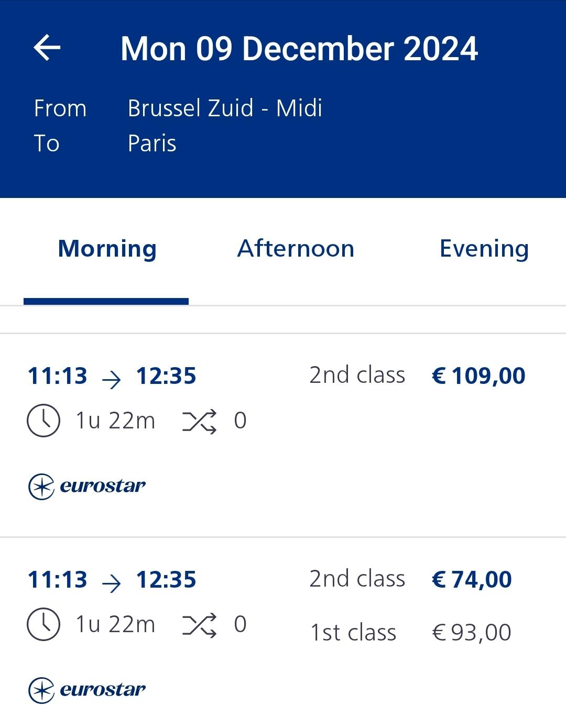This screenshot has width=566, height=728.
Task: Pick the €93,00 1st class fare
Action: coord(471,633)
